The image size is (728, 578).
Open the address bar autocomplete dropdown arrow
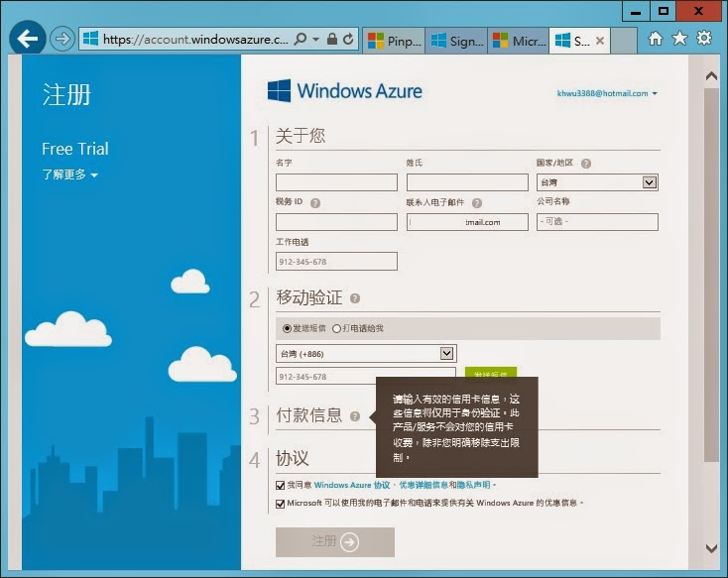point(315,40)
